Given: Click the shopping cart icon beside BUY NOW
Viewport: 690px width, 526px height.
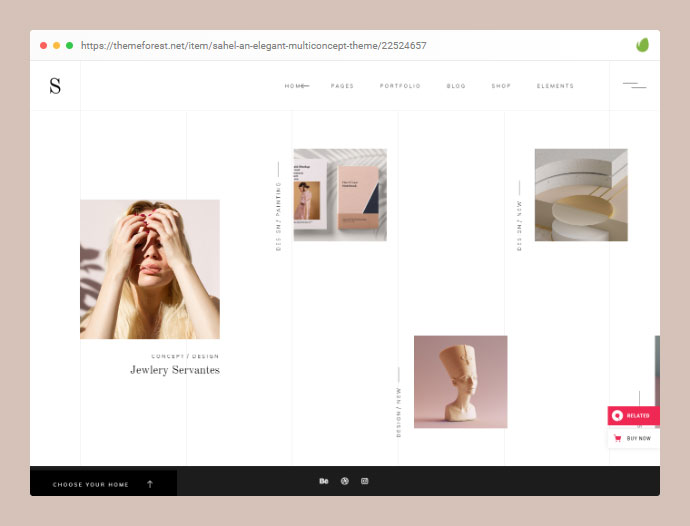Looking at the screenshot, I should [617, 438].
